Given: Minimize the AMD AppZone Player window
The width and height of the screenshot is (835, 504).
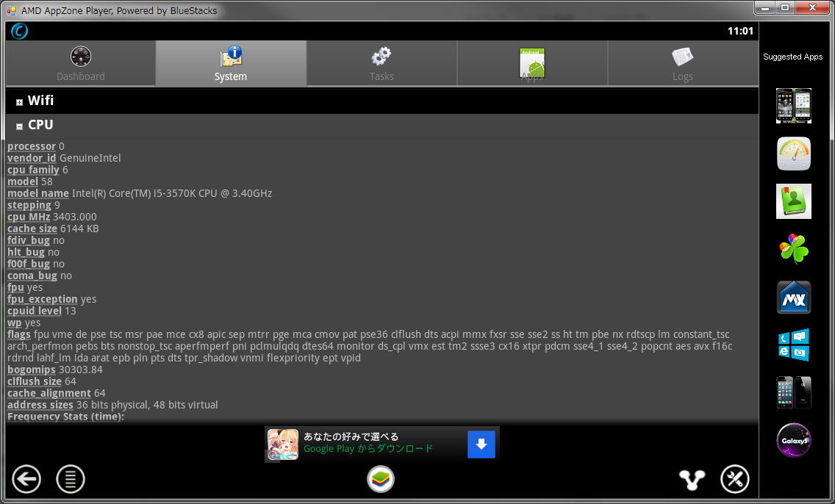Looking at the screenshot, I should tap(765, 8).
